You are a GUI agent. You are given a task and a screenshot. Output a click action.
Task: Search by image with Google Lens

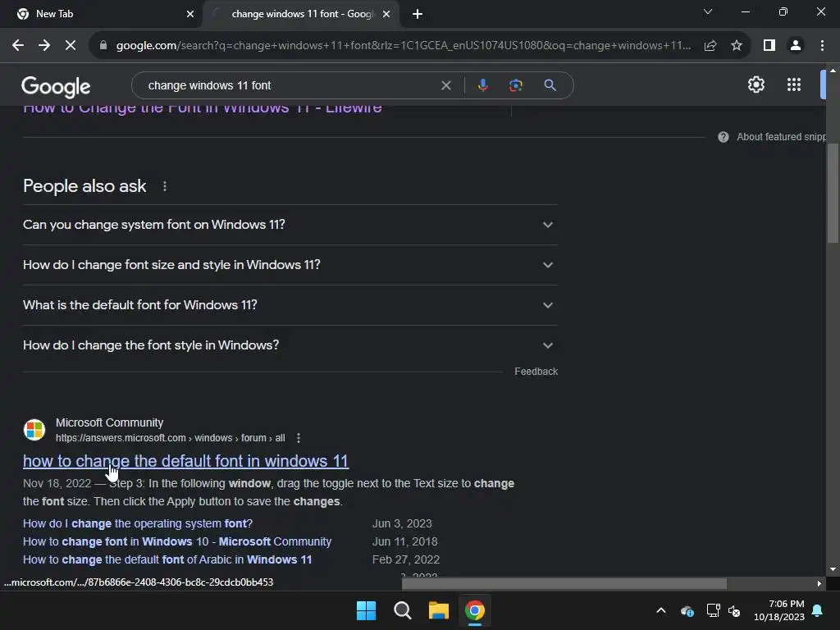pos(516,85)
